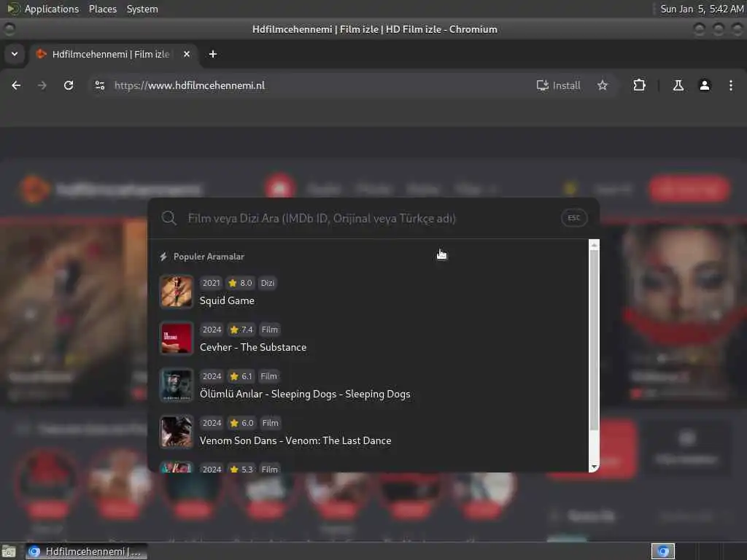747x560 pixels.
Task: Open the Squid Game result title
Action: point(227,300)
